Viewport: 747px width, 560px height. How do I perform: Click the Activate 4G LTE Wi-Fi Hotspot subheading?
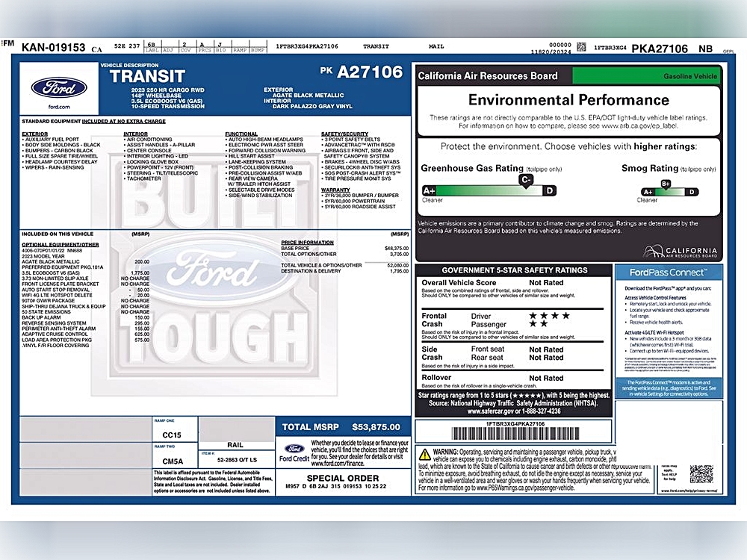(x=654, y=332)
